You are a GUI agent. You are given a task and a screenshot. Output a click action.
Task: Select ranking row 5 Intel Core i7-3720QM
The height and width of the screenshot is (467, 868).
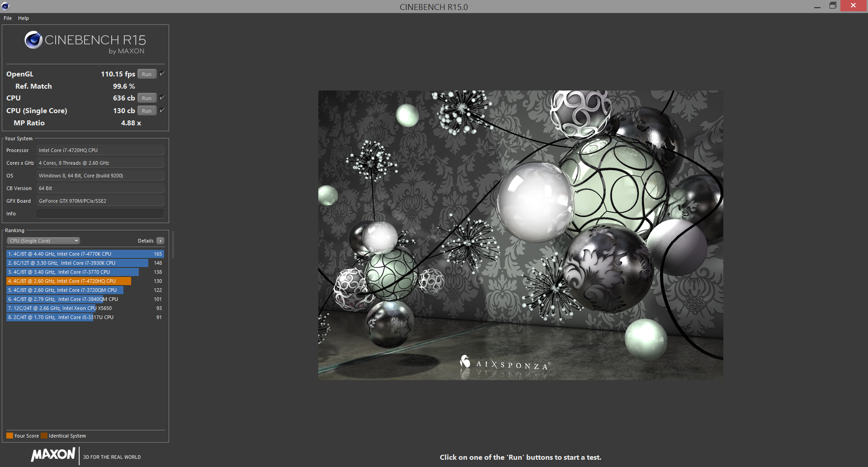pyautogui.click(x=85, y=290)
